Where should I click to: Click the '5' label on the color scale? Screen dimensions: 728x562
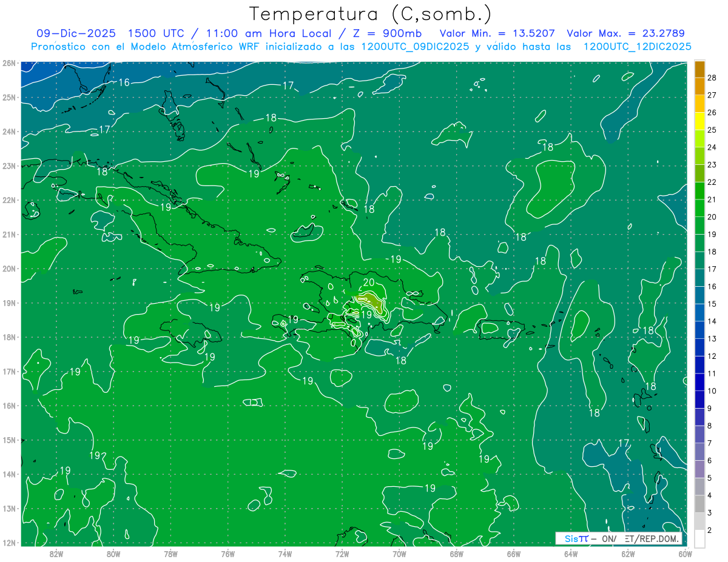[x=709, y=478]
